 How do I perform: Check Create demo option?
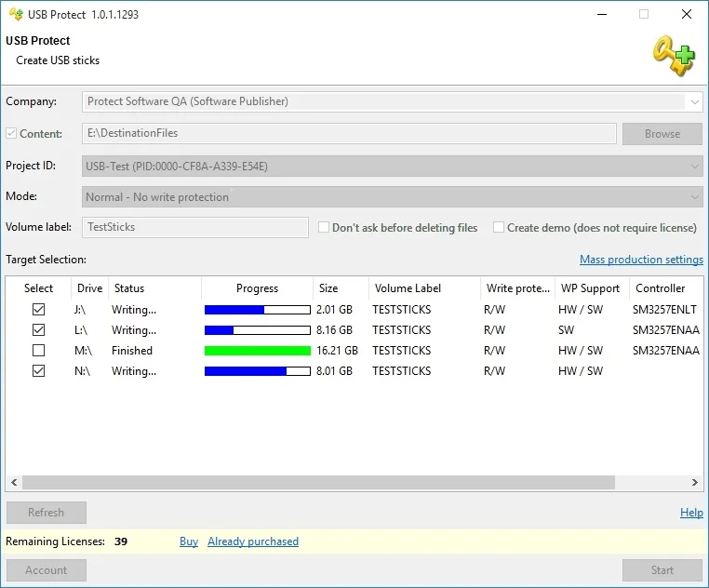coord(499,228)
